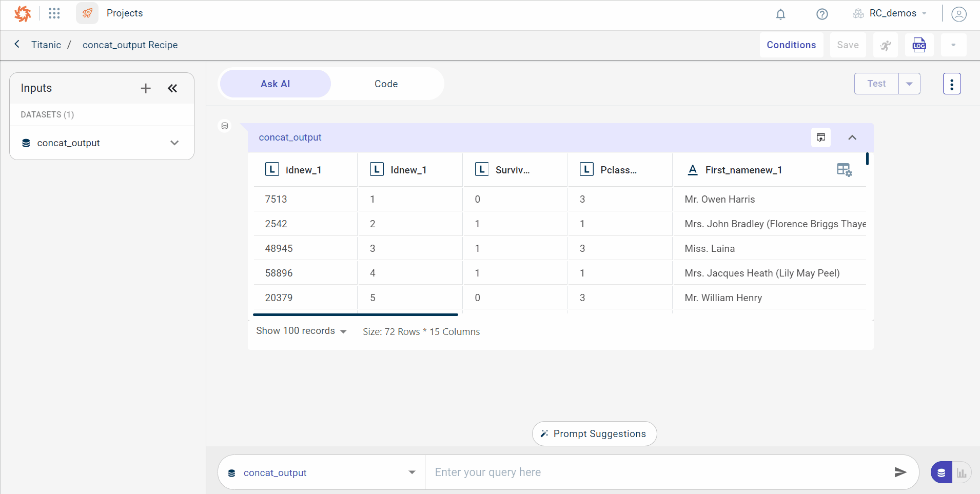Image resolution: width=980 pixels, height=494 pixels.
Task: Collapse the Inputs panel
Action: coord(172,88)
